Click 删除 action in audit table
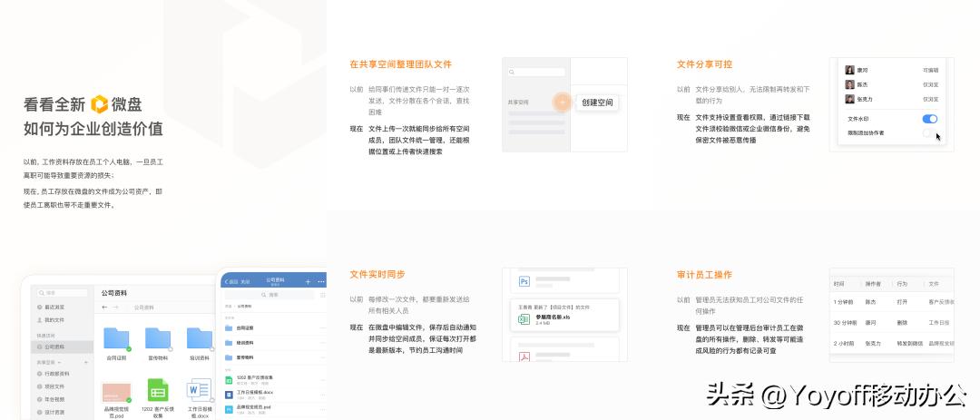The image size is (980, 420). point(902,323)
